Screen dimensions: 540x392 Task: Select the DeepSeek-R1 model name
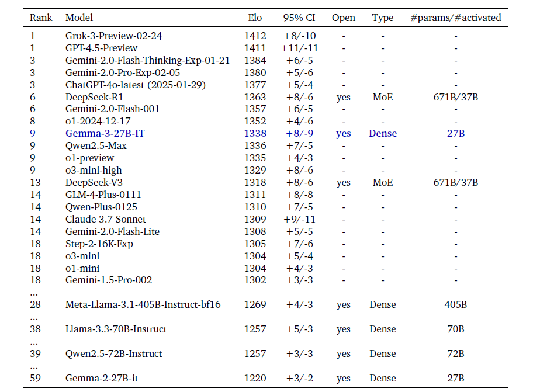click(94, 97)
